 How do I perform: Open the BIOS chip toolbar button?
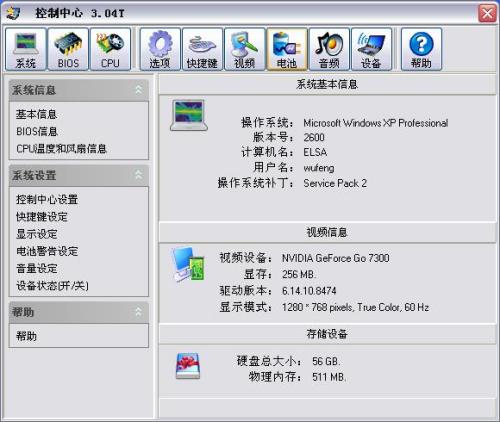(68, 49)
